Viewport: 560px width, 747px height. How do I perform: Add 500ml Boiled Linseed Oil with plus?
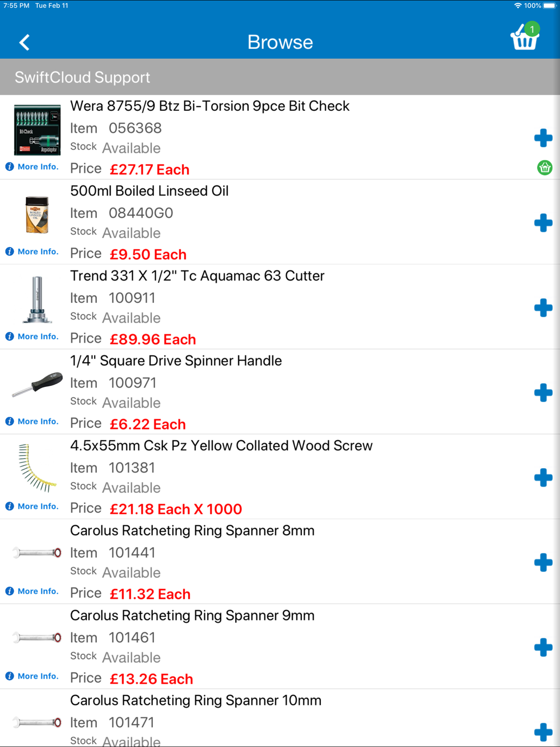(x=543, y=223)
